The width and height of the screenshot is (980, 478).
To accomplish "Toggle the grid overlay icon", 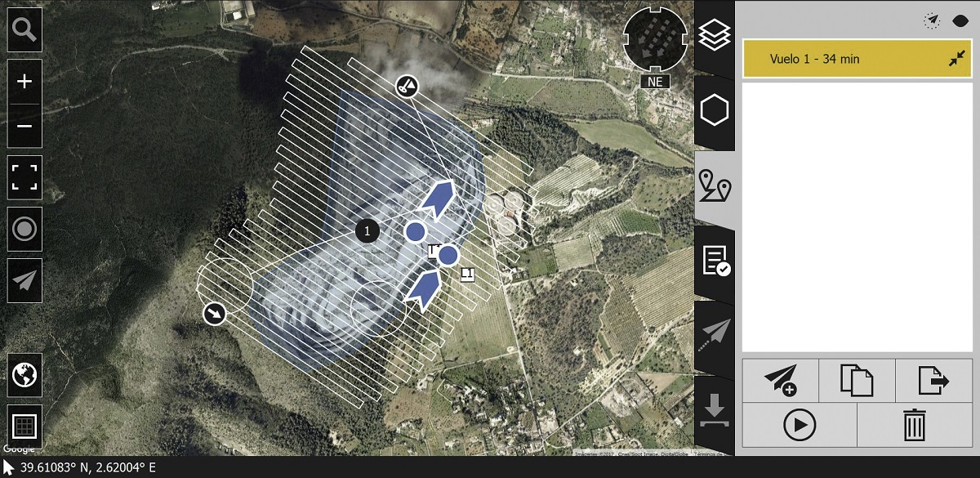I will (x=24, y=426).
